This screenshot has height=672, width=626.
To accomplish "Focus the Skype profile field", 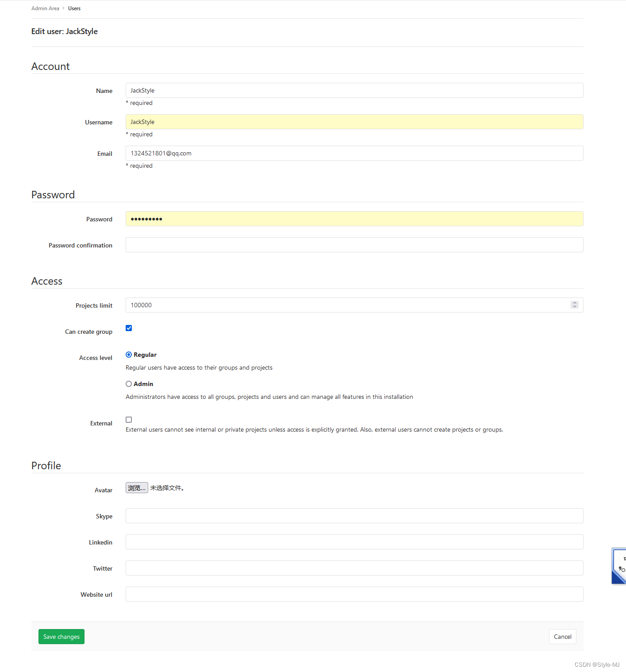I will [354, 516].
